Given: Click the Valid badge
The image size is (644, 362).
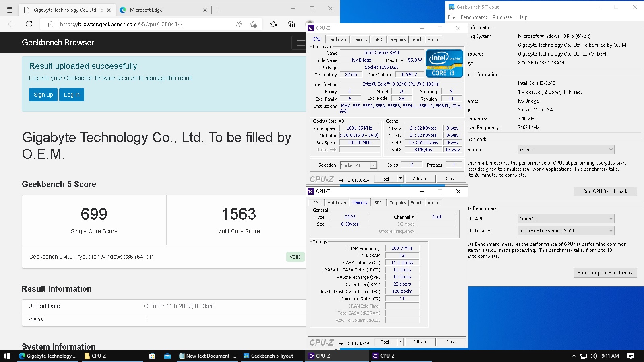Looking at the screenshot, I should (x=295, y=257).
